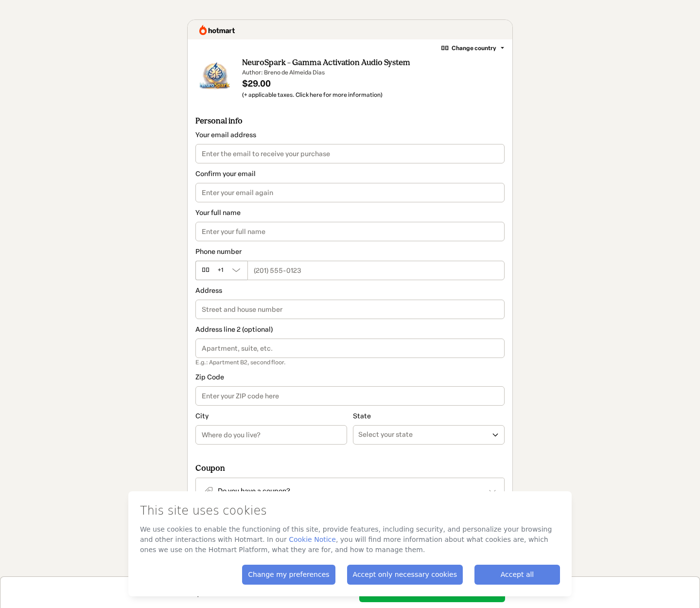
Task: Click the $29.00 price text
Action: pyautogui.click(x=256, y=84)
